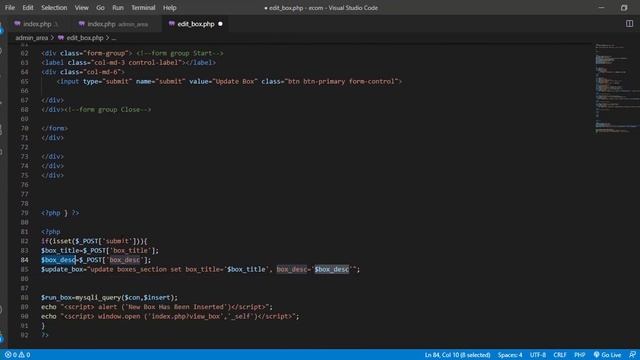Click the UTF-8 encoding selector
The width and height of the screenshot is (640, 360).
pos(538,355)
